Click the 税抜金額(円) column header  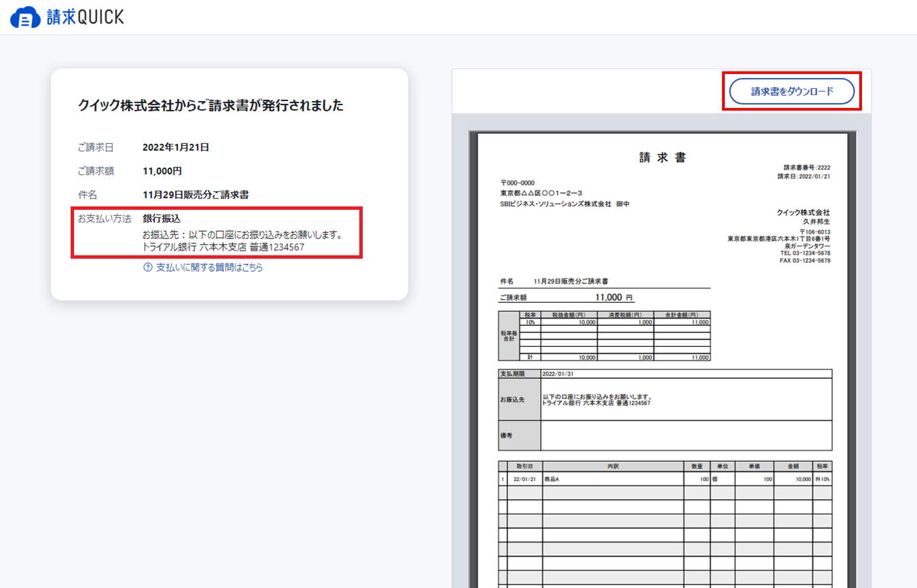pos(569,315)
